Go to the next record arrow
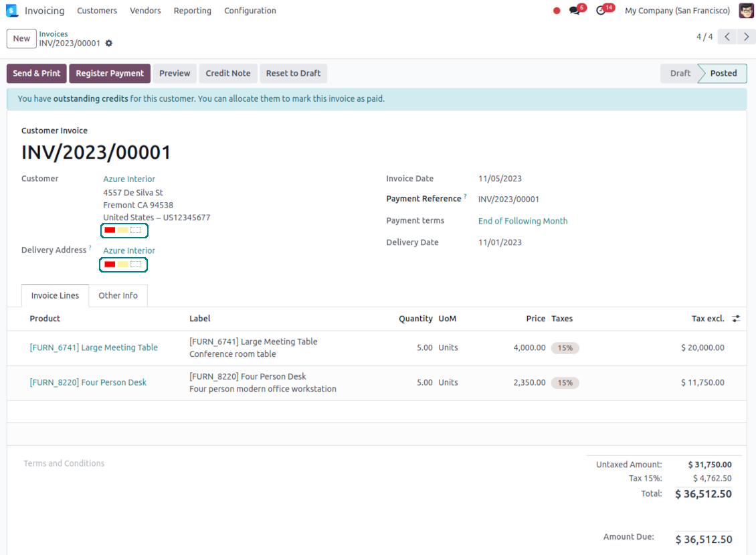756x555 pixels. click(x=746, y=37)
